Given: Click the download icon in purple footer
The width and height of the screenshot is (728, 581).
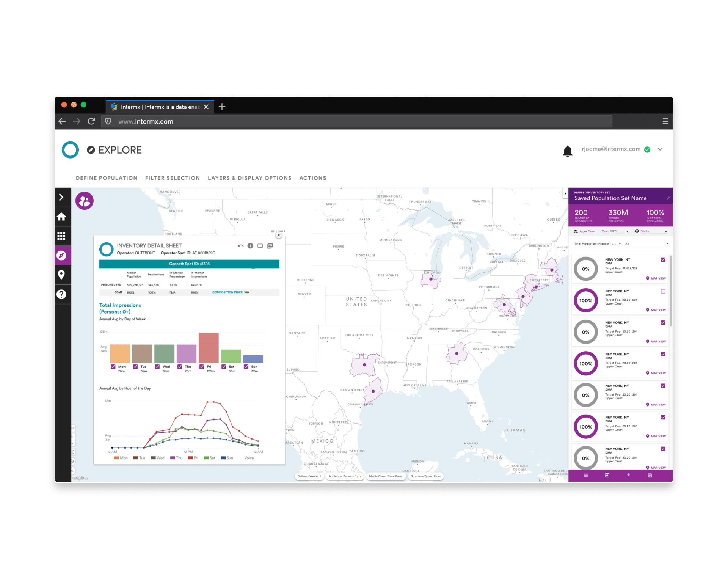Looking at the screenshot, I should [x=628, y=476].
